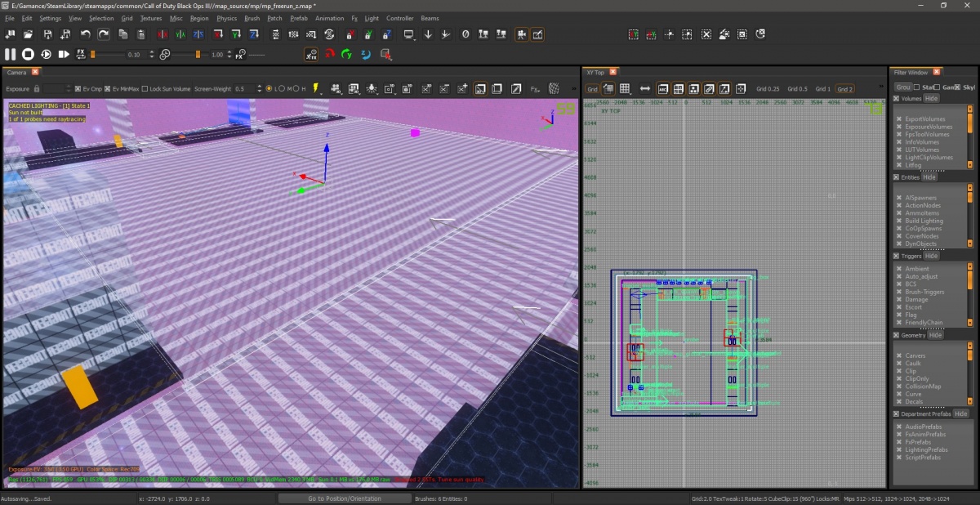Toggle the AISpawners filter checkbox

point(899,198)
